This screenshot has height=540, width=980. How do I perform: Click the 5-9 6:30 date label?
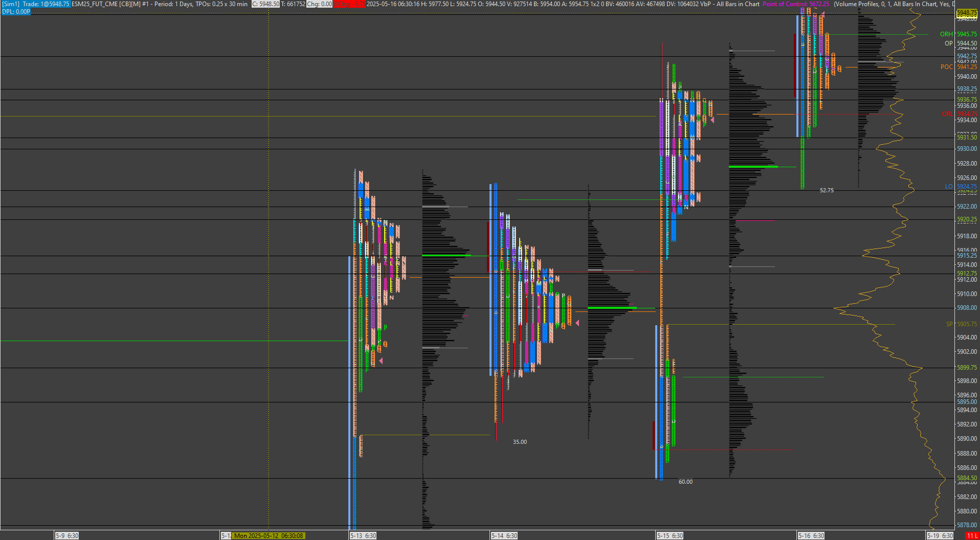[67, 535]
